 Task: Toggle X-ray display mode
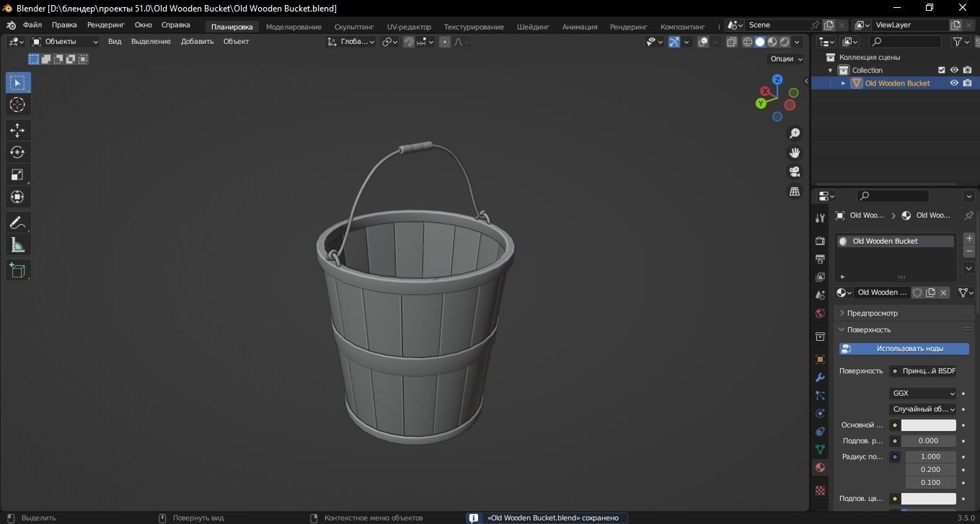(x=731, y=42)
